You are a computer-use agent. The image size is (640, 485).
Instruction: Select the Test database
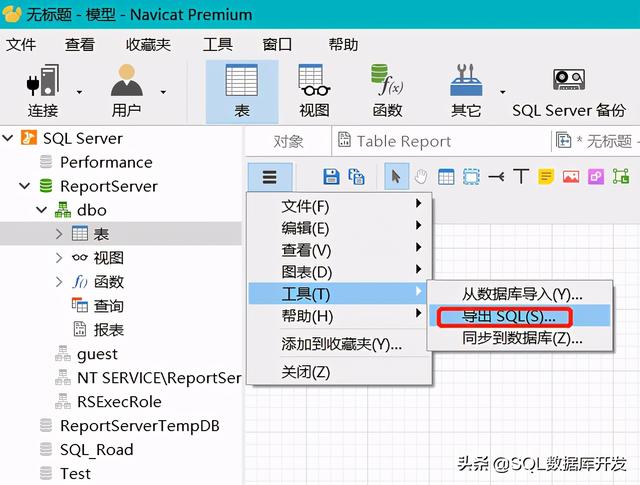tap(75, 474)
